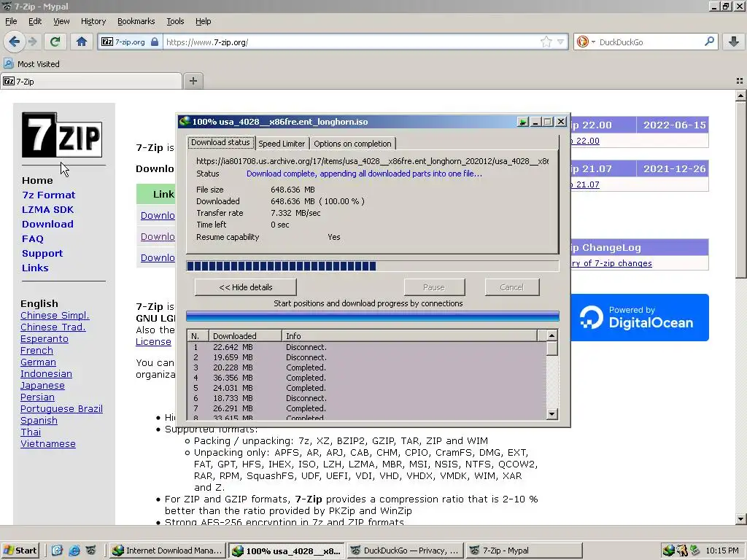
Task: Open the Support sidebar link
Action: pos(42,253)
